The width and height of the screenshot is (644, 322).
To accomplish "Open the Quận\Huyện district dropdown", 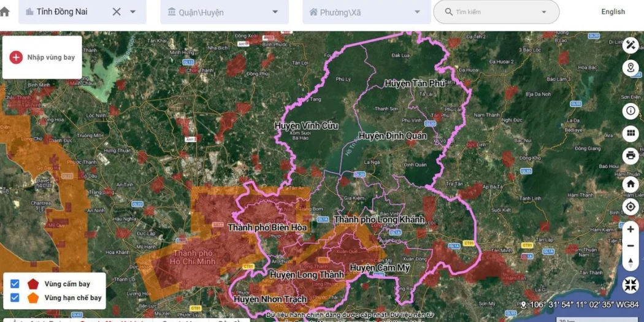I will click(224, 12).
